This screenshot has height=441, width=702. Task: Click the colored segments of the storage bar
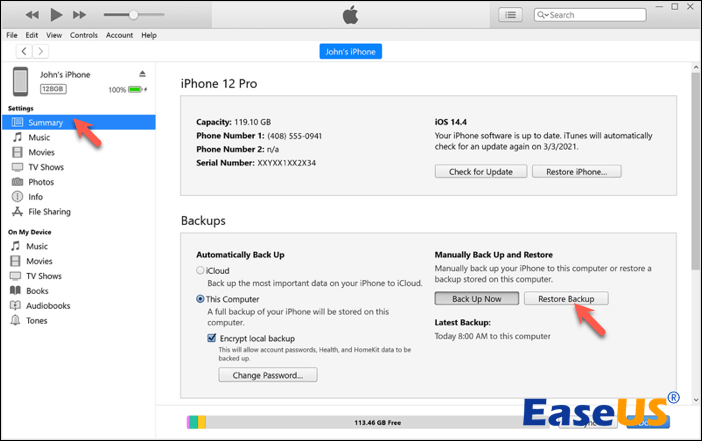tap(197, 422)
